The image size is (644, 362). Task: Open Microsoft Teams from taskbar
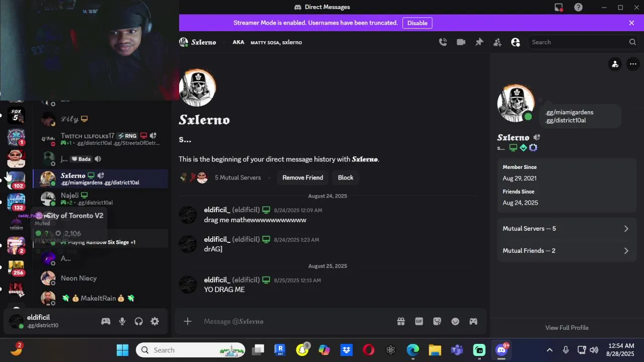click(457, 350)
